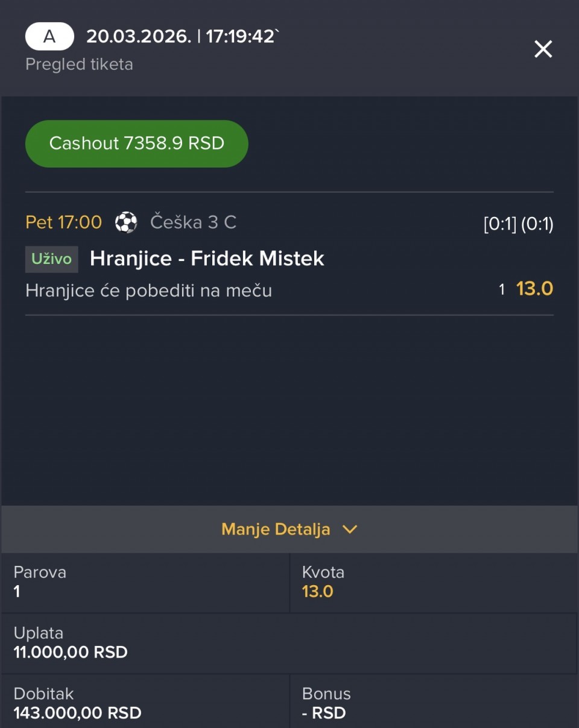Viewport: 579px width, 728px height.
Task: Click the white 'A' ticket badge
Action: [x=49, y=37]
